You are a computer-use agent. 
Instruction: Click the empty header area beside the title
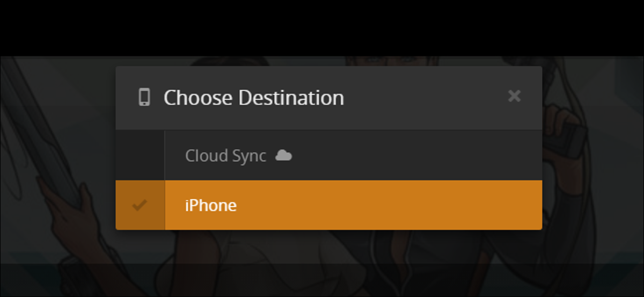click(x=424, y=98)
